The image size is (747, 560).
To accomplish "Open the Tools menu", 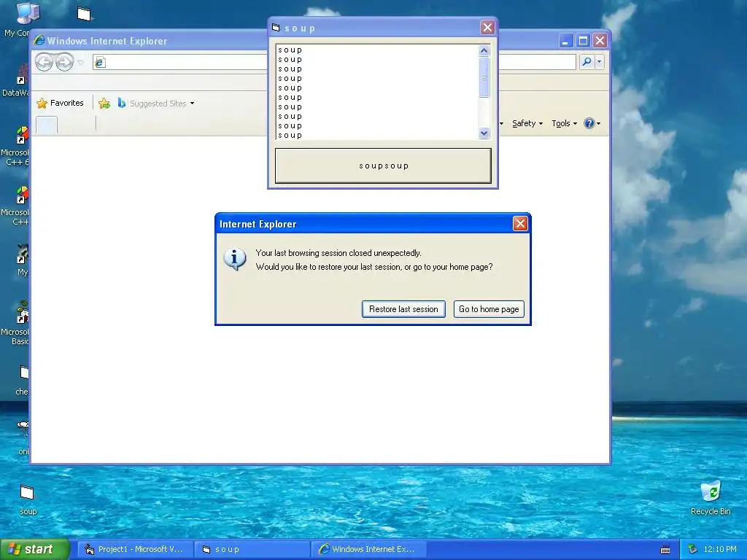I will (x=564, y=123).
